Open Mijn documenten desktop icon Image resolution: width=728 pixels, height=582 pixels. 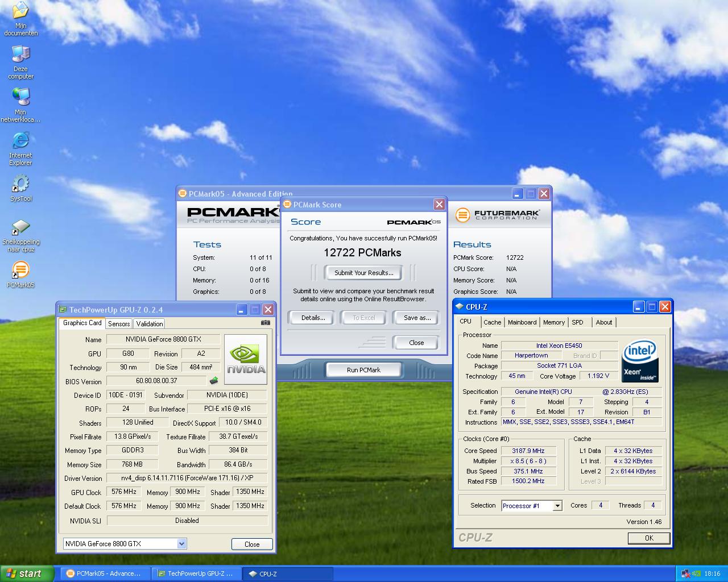pyautogui.click(x=20, y=19)
